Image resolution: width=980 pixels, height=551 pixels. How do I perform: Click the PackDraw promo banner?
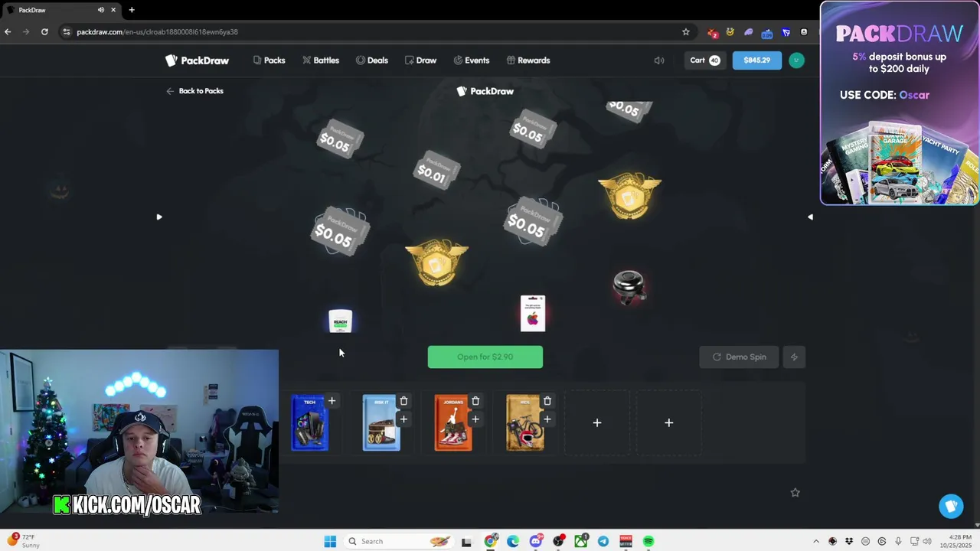click(x=900, y=103)
